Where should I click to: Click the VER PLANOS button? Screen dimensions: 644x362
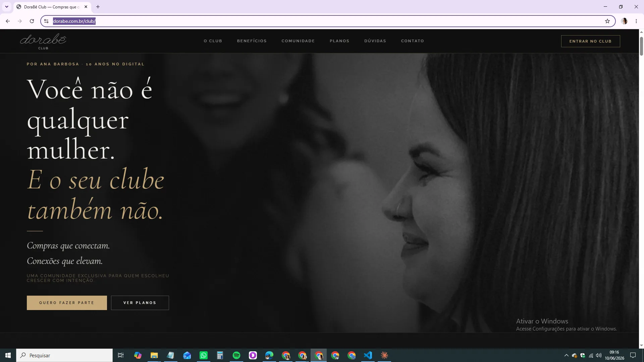point(140,303)
